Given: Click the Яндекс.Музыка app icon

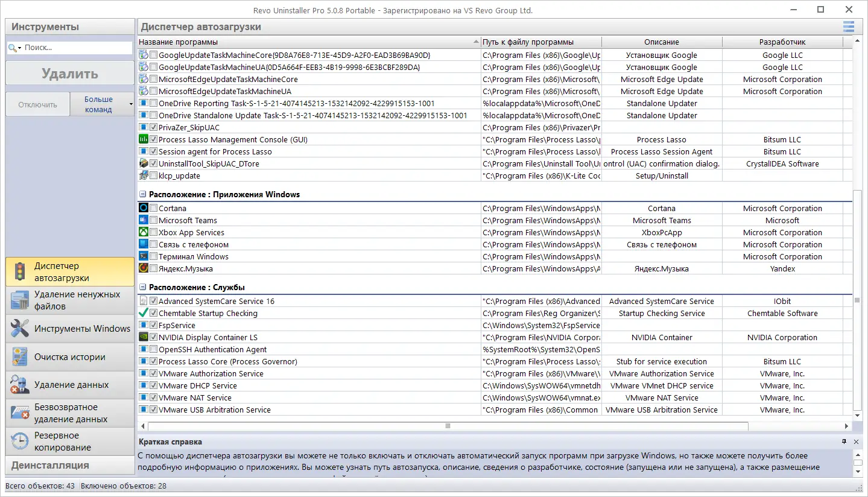Looking at the screenshot, I should coord(144,268).
